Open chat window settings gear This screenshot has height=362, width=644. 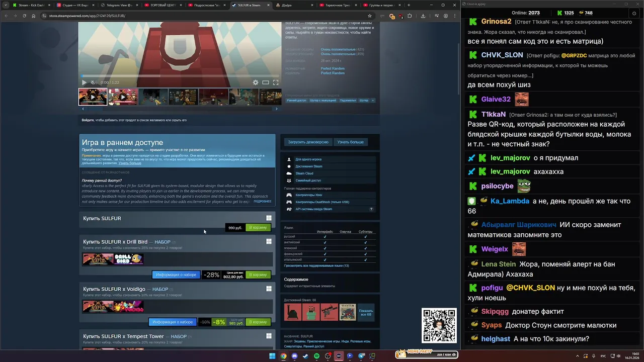tap(634, 13)
